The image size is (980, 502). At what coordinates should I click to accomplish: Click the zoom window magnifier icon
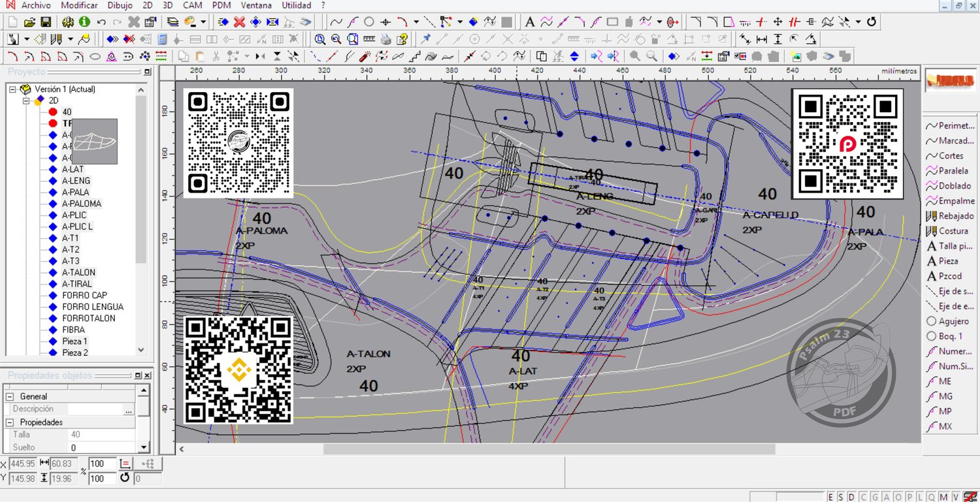point(320,39)
